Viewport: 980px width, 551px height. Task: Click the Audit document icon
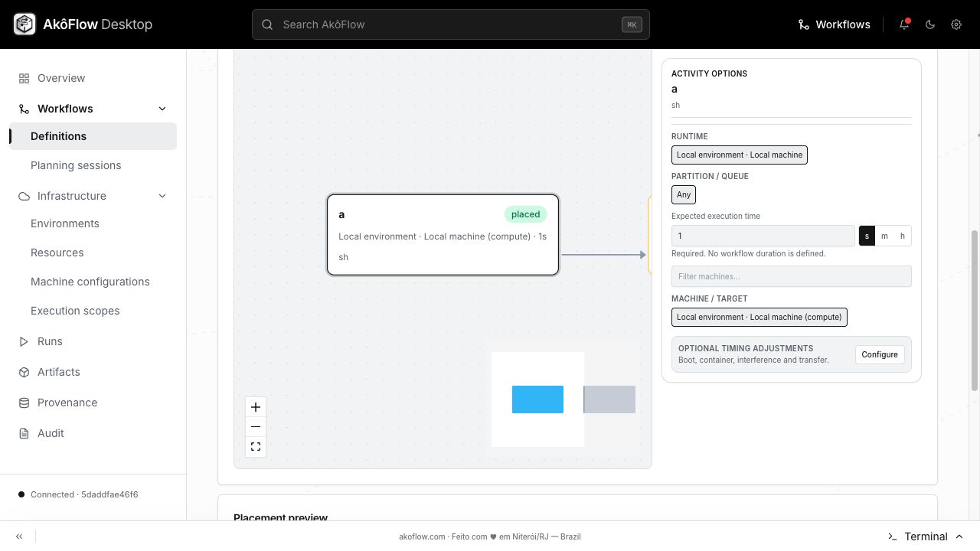click(x=24, y=433)
